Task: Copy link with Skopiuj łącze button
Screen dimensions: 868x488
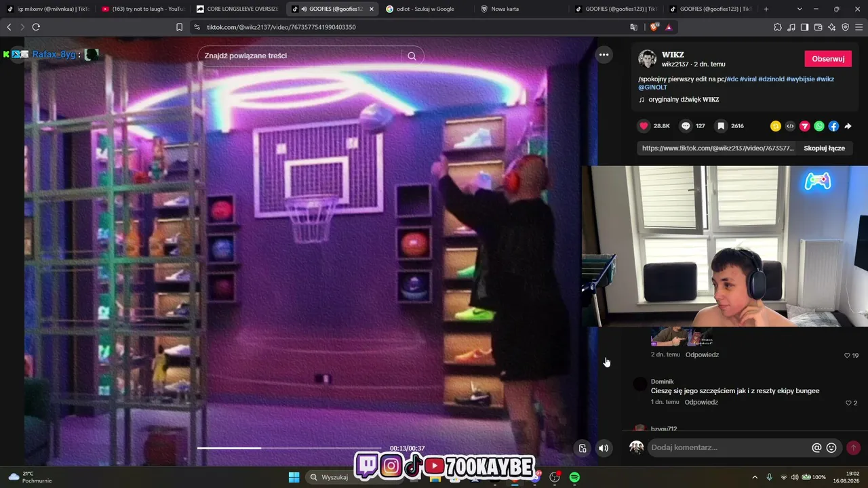Action: point(824,148)
